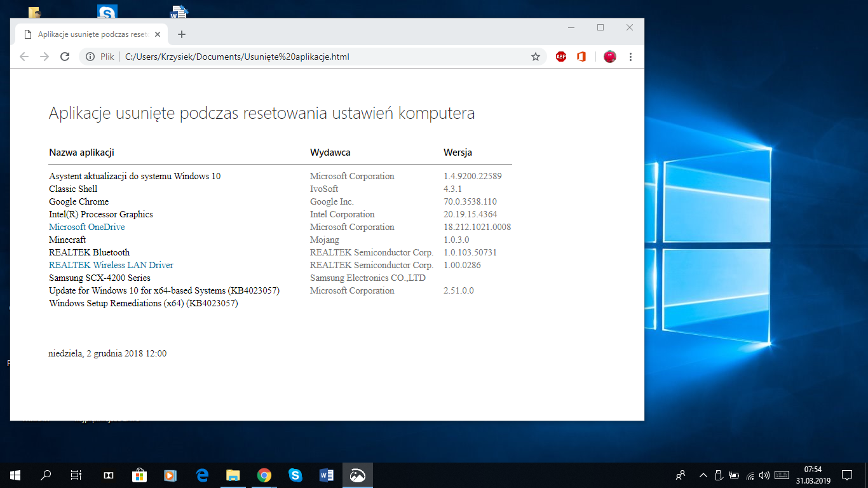Open Skype from the taskbar
Screen dimensions: 868x488
tap(295, 475)
